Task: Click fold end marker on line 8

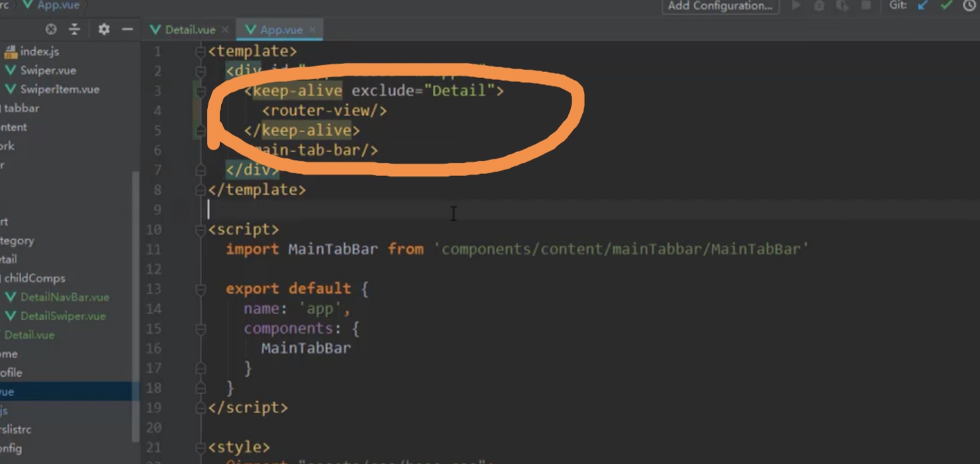Action: pos(200,190)
